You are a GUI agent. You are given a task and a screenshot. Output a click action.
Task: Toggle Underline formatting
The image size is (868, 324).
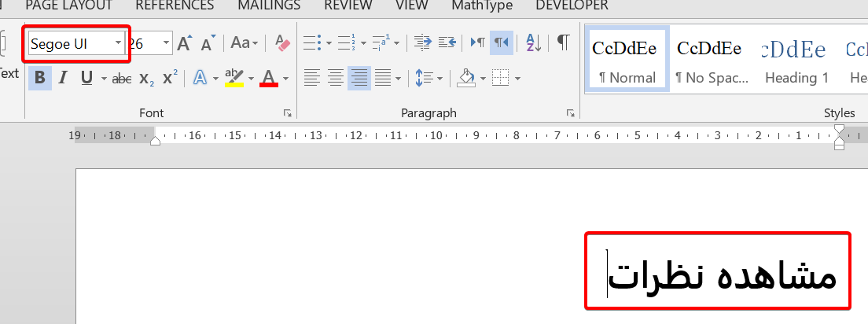coord(86,78)
